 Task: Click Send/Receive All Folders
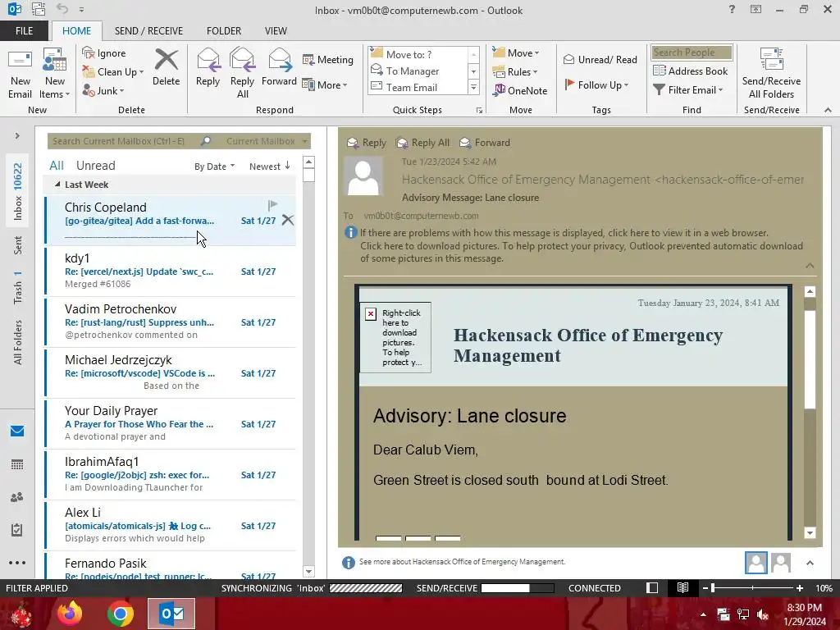[x=771, y=74]
